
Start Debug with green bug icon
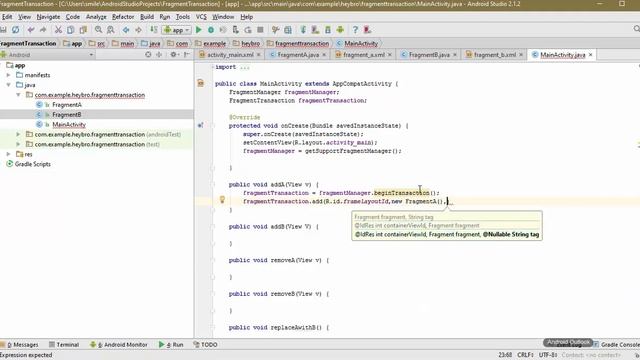point(211,30)
